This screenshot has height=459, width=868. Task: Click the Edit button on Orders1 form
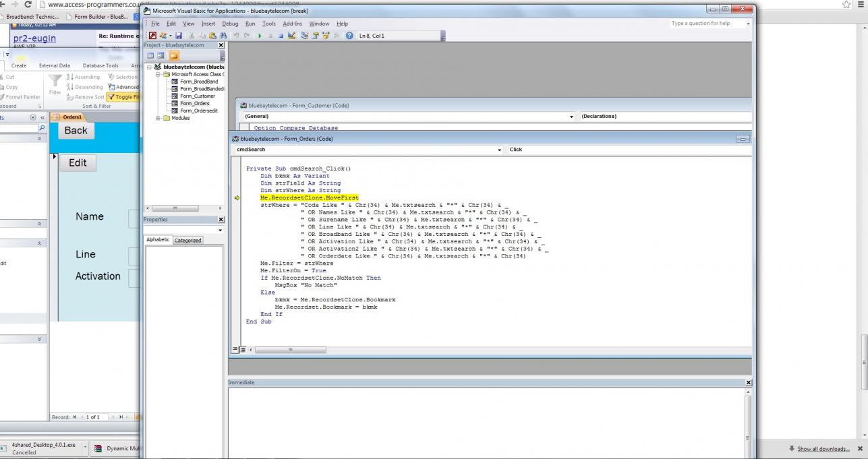pyautogui.click(x=78, y=162)
